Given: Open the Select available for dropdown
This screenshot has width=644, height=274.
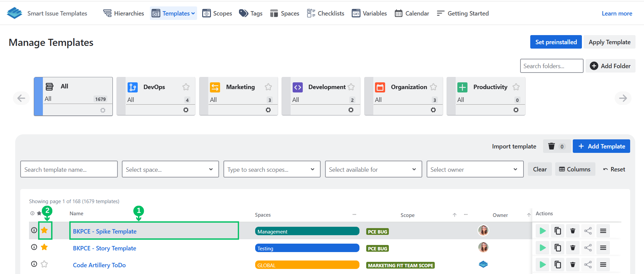Looking at the screenshot, I should [x=374, y=169].
